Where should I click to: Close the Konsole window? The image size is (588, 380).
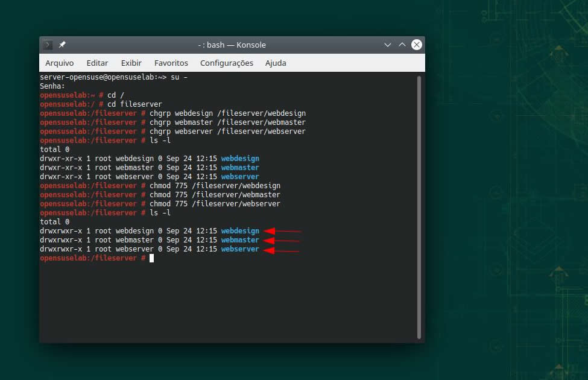(x=416, y=45)
